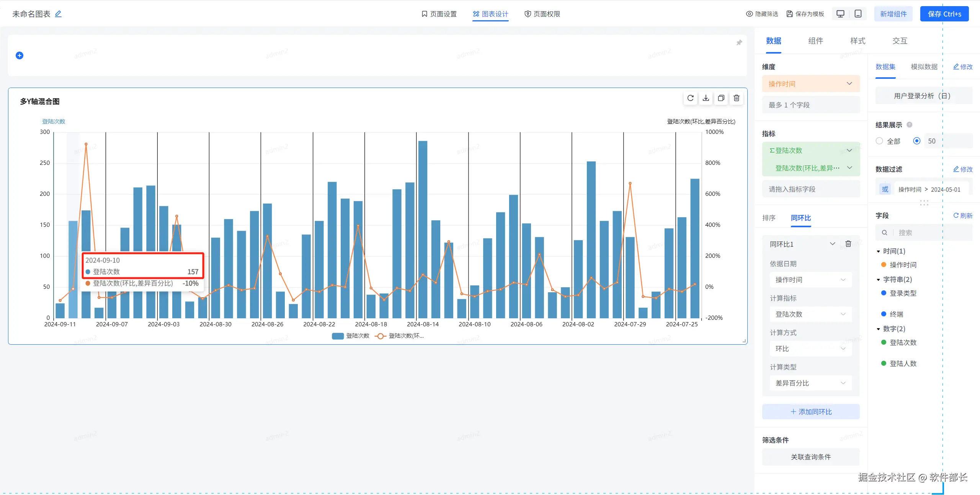This screenshot has width=980, height=495.
Task: Switch to the 样式 tab
Action: click(857, 41)
